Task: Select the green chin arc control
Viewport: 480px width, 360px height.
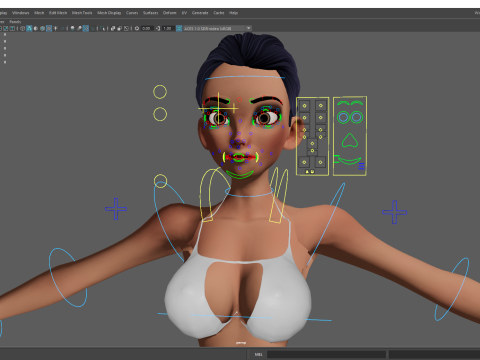Action: pyautogui.click(x=240, y=175)
